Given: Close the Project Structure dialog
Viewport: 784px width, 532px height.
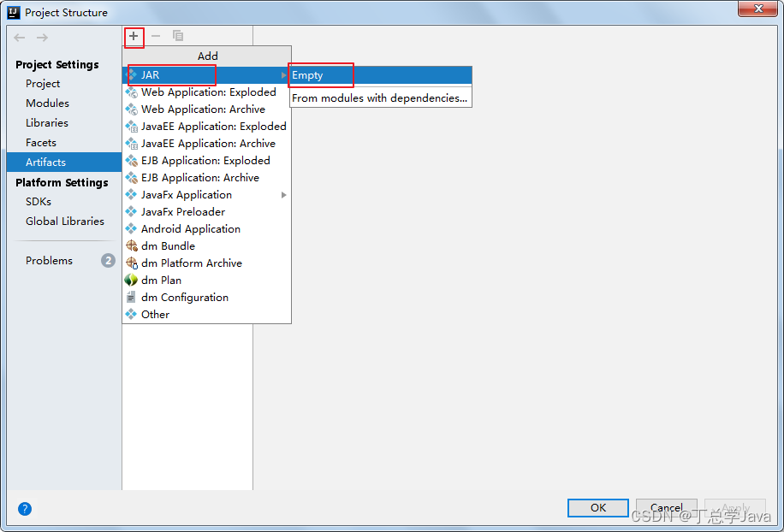Looking at the screenshot, I should 758,9.
